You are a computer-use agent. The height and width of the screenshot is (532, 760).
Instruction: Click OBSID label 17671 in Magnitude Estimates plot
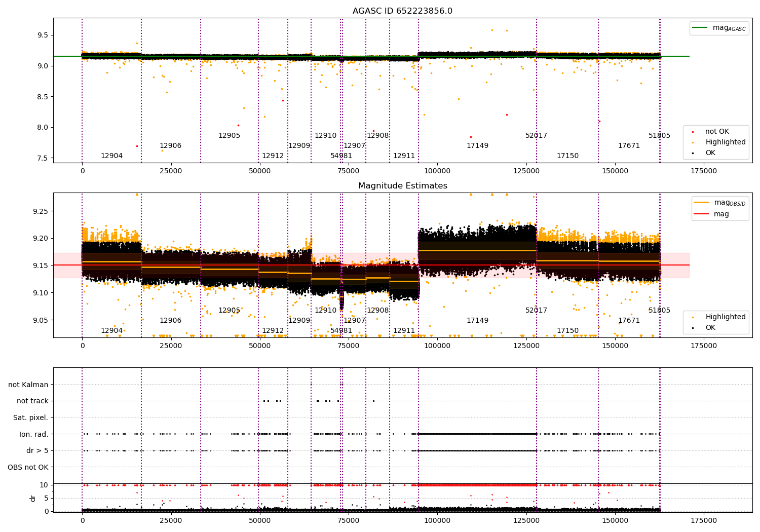(x=629, y=321)
